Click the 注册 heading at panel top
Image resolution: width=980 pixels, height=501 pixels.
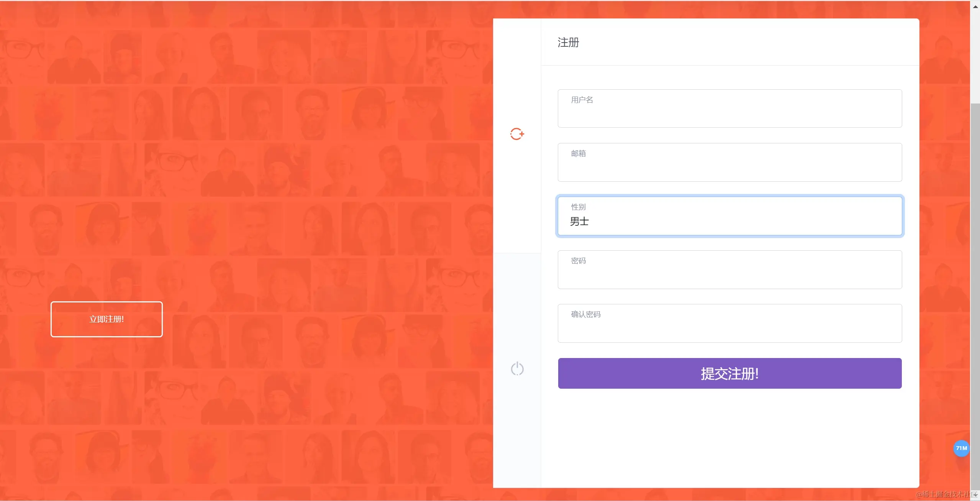568,43
